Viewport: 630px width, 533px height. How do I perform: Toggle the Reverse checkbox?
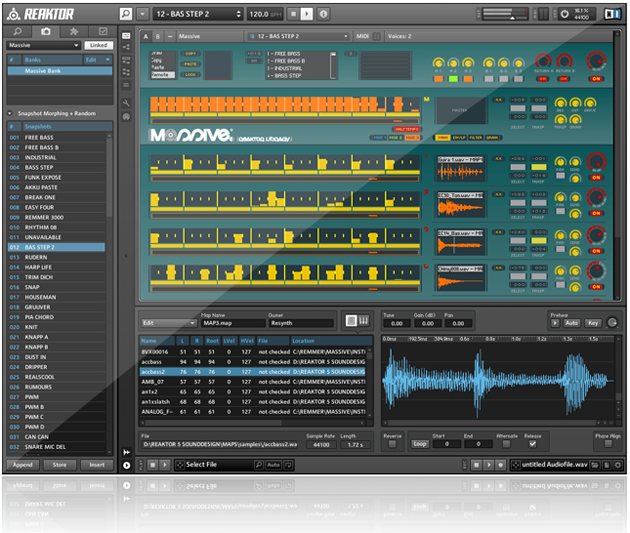click(393, 444)
